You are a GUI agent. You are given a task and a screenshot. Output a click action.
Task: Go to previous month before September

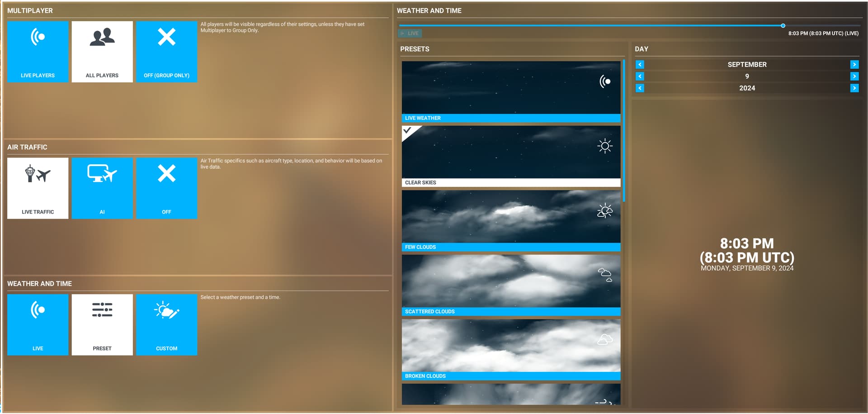point(640,65)
